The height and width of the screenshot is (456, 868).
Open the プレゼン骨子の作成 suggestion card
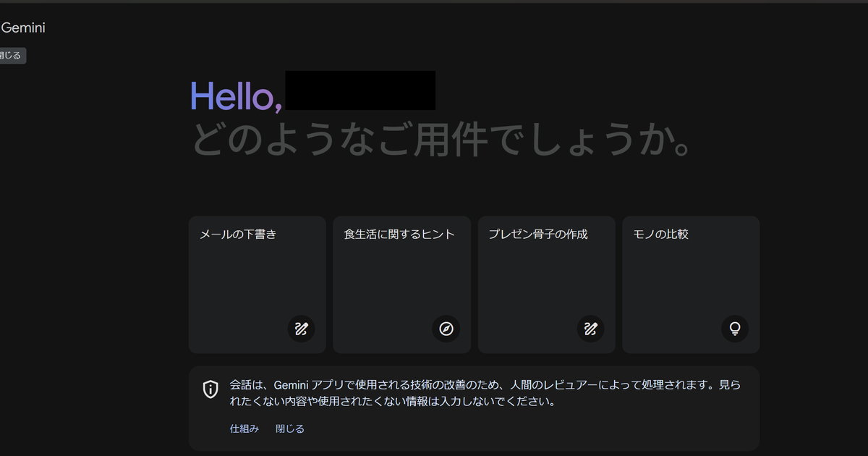pyautogui.click(x=547, y=284)
